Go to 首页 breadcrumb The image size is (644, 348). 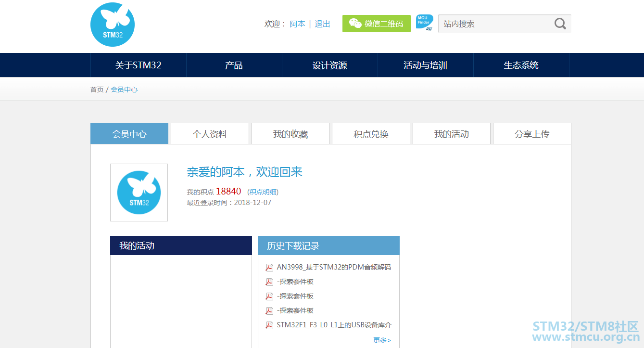pyautogui.click(x=97, y=90)
